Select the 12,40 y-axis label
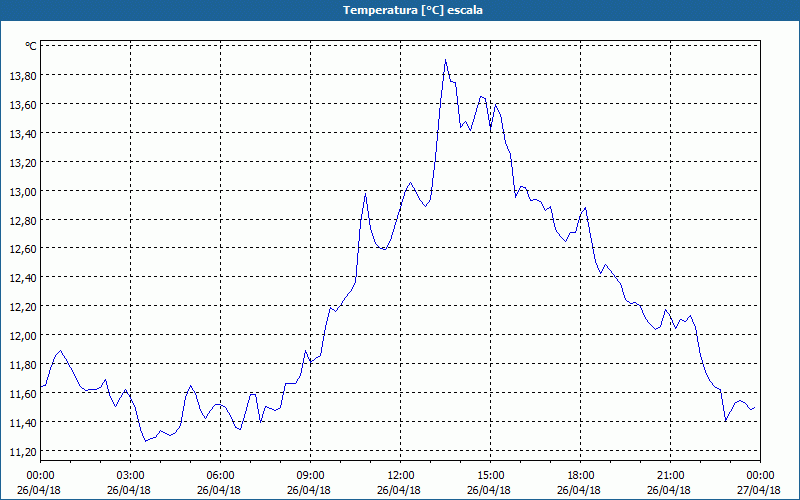The width and height of the screenshot is (800, 500). click(x=23, y=278)
